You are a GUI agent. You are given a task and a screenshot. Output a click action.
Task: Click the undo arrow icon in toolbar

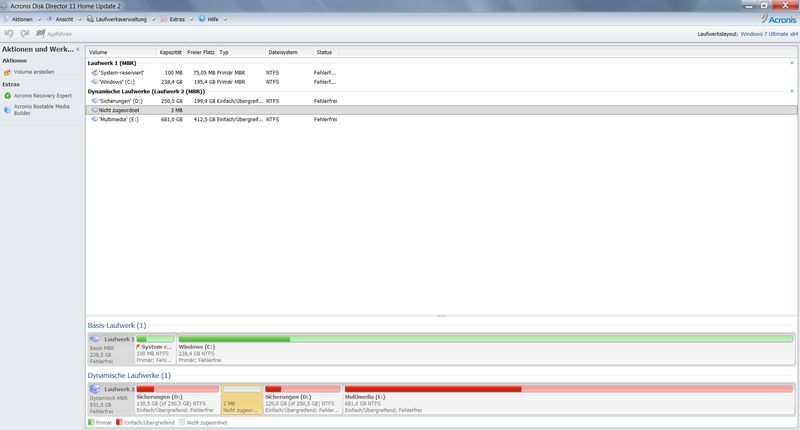click(x=9, y=33)
